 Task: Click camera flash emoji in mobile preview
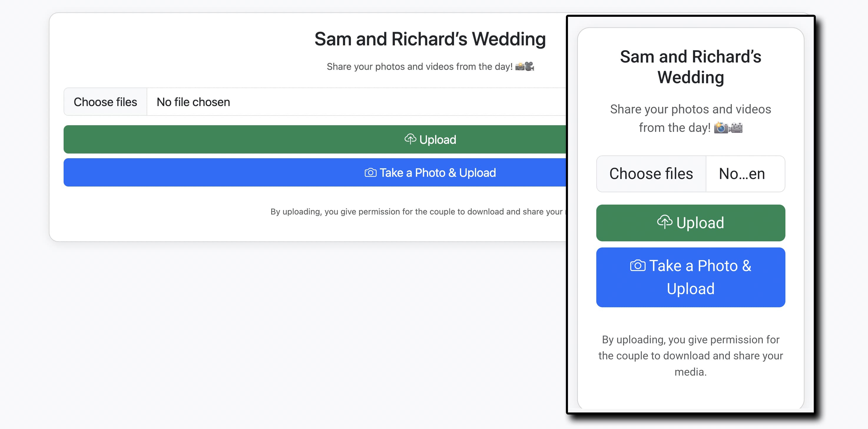(x=721, y=128)
